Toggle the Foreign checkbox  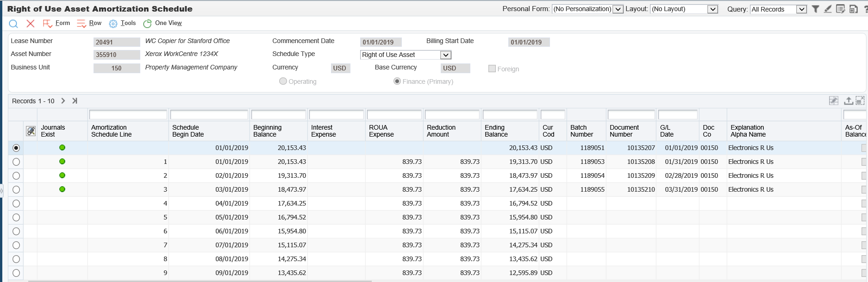coord(492,69)
